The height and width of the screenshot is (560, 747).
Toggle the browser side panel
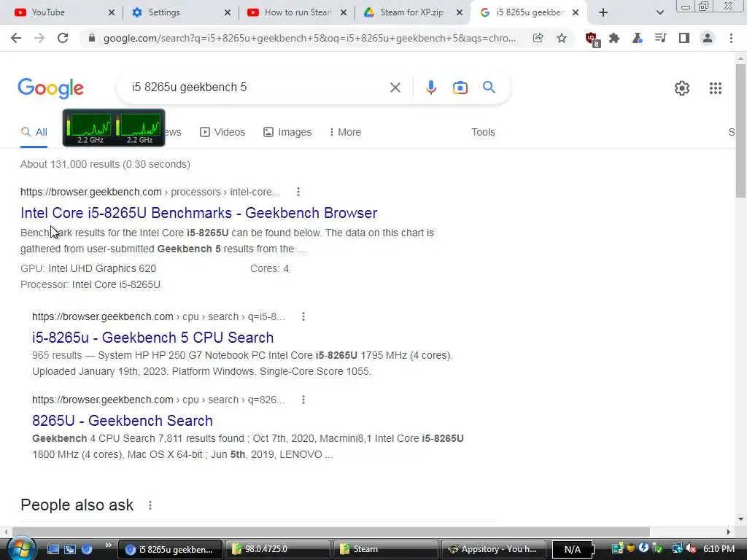[x=684, y=38]
